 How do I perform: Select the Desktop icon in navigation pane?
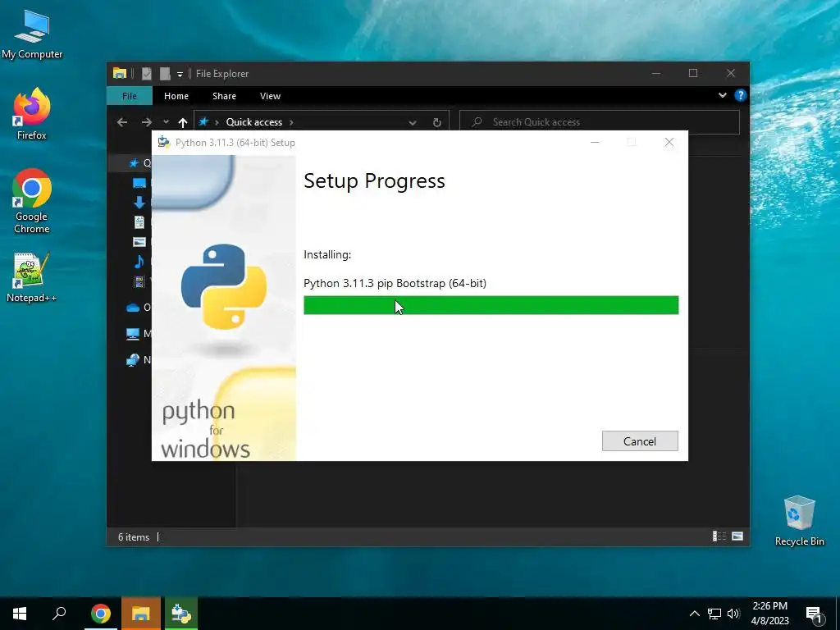(139, 183)
